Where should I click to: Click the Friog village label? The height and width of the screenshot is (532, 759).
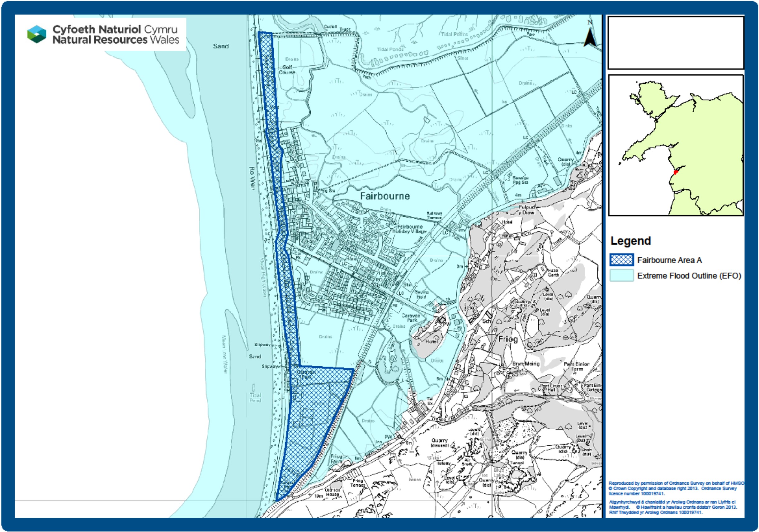pyautogui.click(x=508, y=339)
